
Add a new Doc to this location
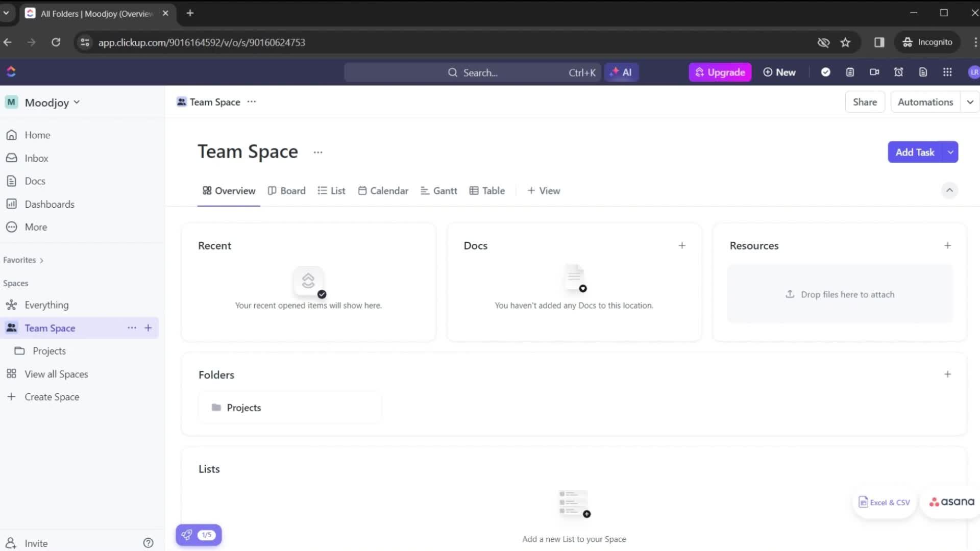pos(682,245)
